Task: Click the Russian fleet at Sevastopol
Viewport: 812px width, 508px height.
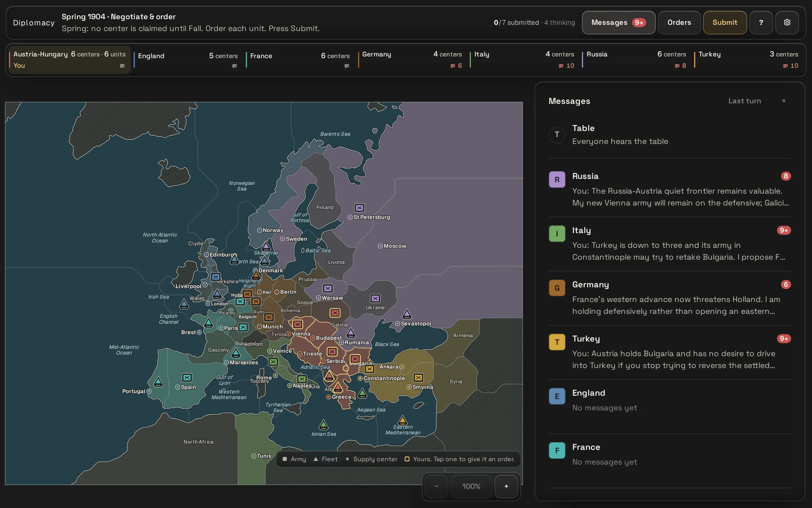Action: (x=407, y=314)
